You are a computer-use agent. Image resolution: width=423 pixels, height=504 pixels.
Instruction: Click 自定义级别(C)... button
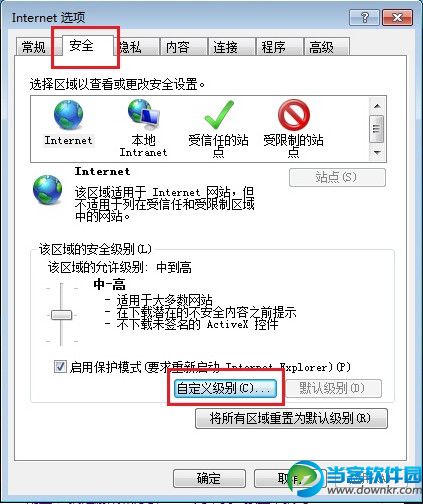(225, 388)
